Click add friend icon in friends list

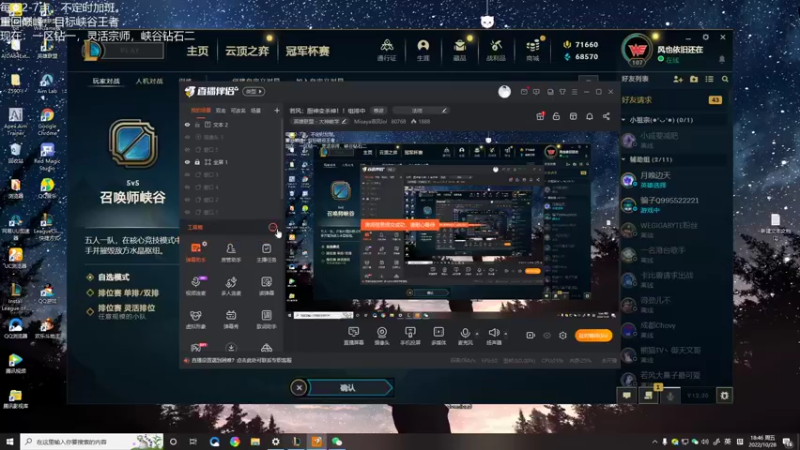pos(678,79)
